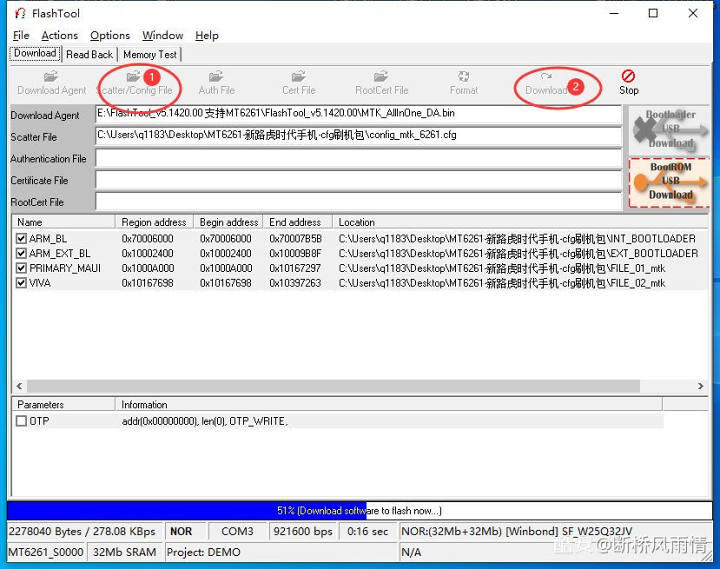Click the download progress bar

(359, 511)
